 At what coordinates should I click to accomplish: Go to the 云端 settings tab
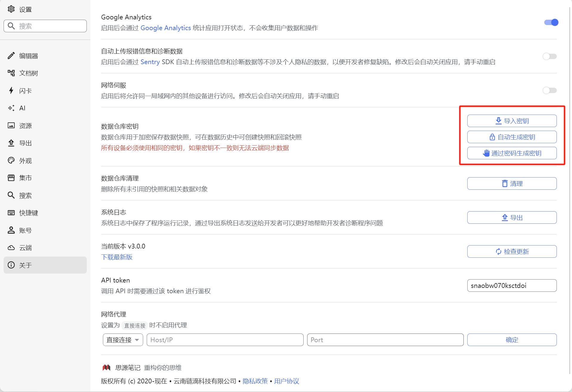click(45, 248)
